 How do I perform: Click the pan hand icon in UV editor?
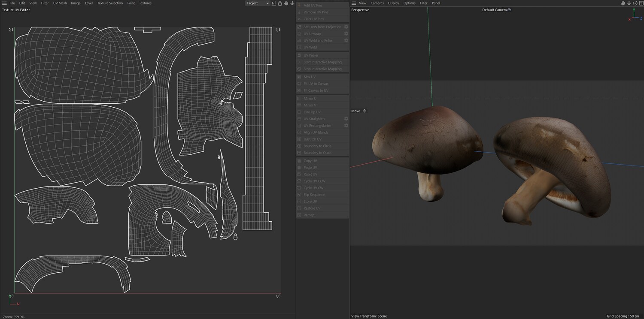click(x=286, y=3)
